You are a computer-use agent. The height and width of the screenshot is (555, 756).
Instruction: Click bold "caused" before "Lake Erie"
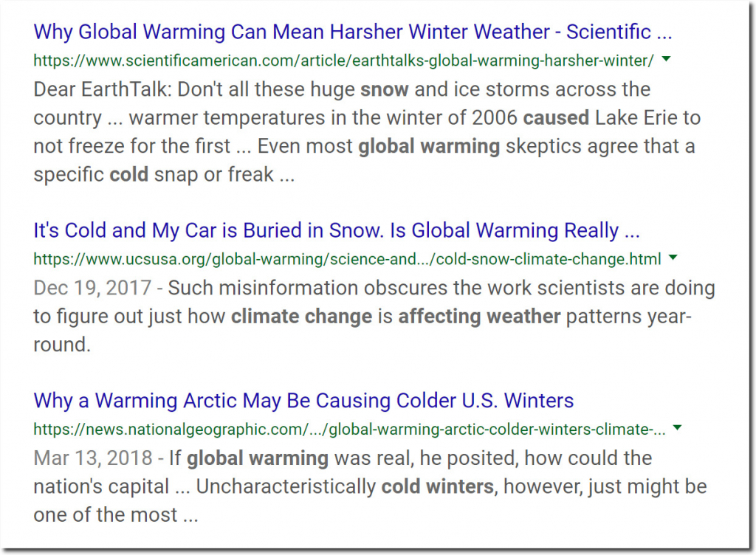tap(557, 118)
